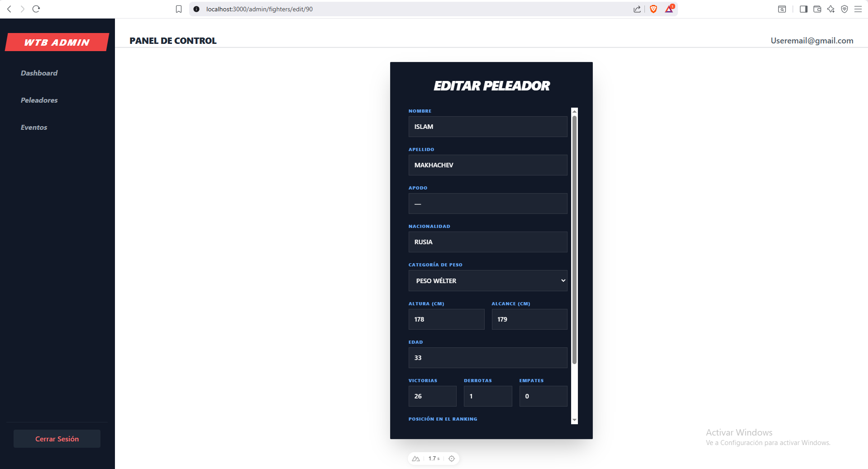Open the Brave Wallet icon
The width and height of the screenshot is (868, 469).
click(817, 9)
